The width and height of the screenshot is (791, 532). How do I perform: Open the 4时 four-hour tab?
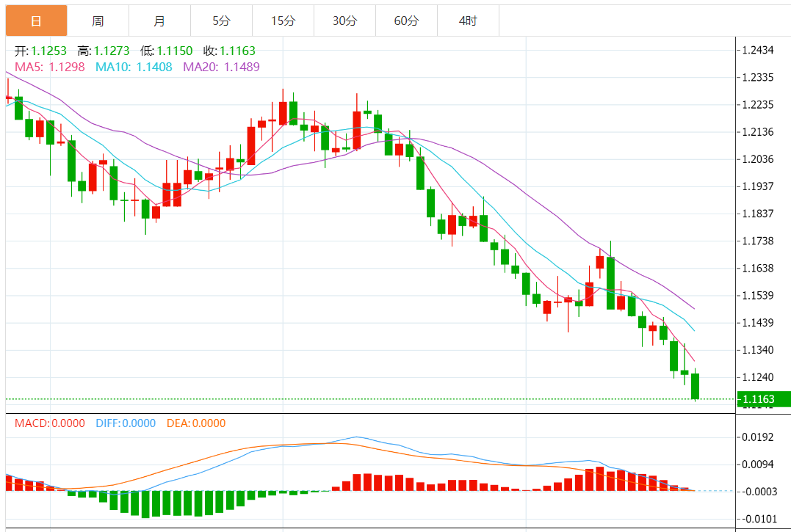pos(468,21)
